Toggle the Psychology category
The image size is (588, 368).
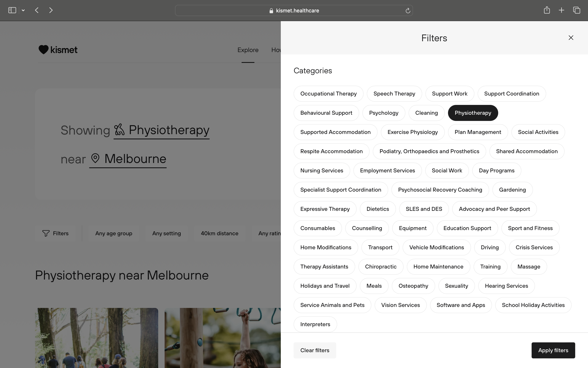pyautogui.click(x=384, y=113)
